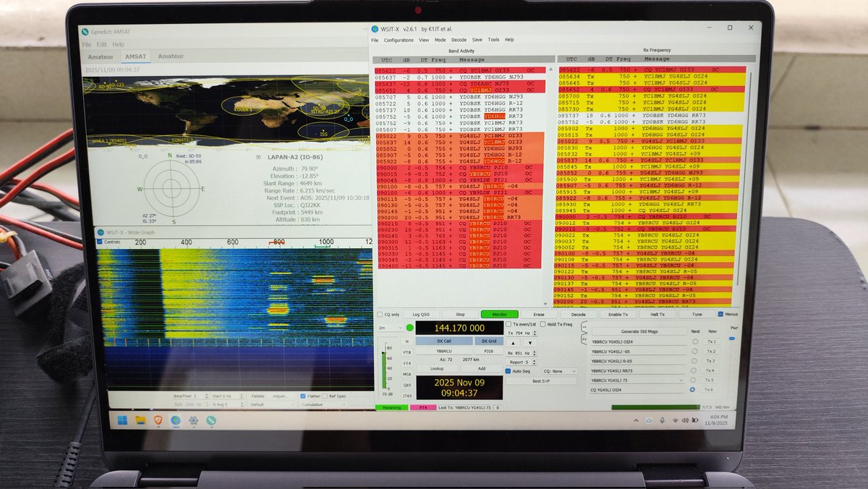Screen dimensions: 868x489
Task: Open WSJT-X File menu
Action: pyautogui.click(x=375, y=40)
